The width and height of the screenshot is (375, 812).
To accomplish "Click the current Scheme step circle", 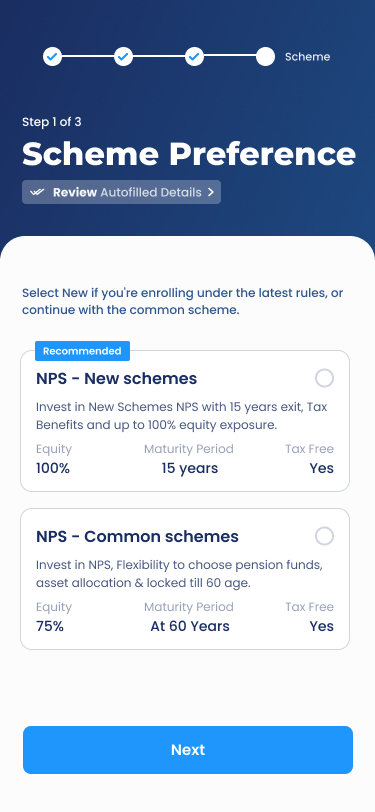I will [265, 56].
